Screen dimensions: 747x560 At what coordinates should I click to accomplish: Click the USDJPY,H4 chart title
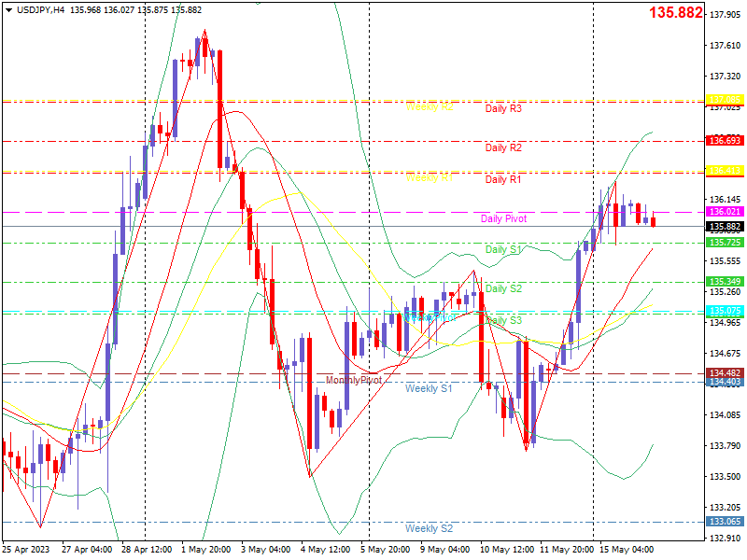[41, 10]
